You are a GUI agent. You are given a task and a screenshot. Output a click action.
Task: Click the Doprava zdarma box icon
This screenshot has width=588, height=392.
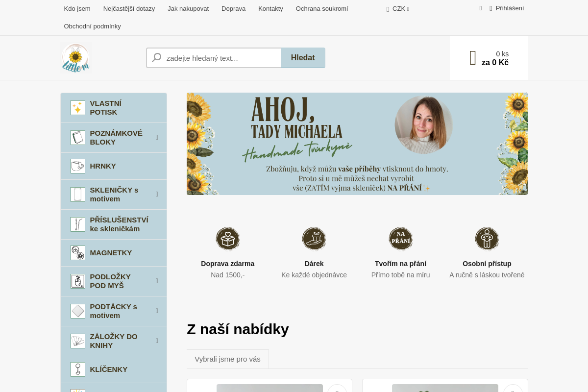pyautogui.click(x=228, y=239)
